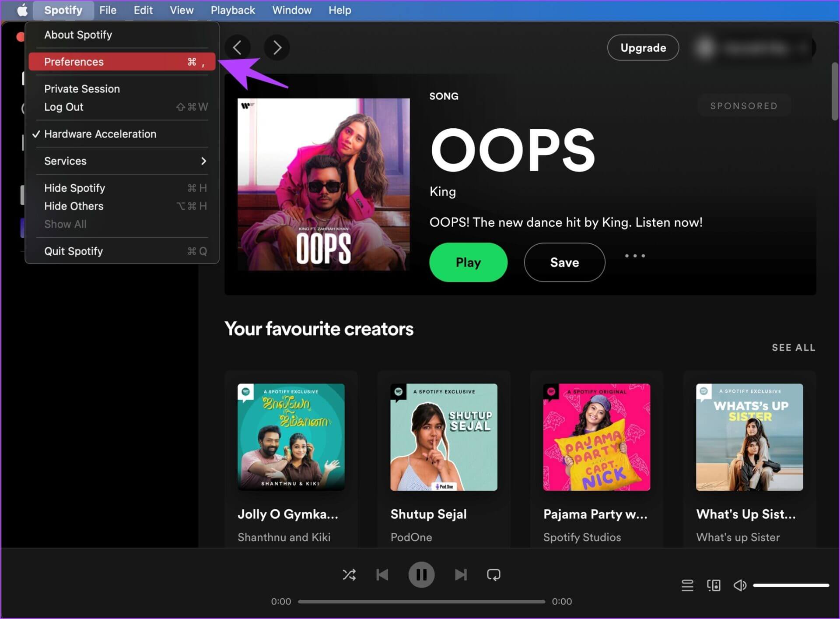
Task: Open the Edit menu
Action: pos(143,10)
